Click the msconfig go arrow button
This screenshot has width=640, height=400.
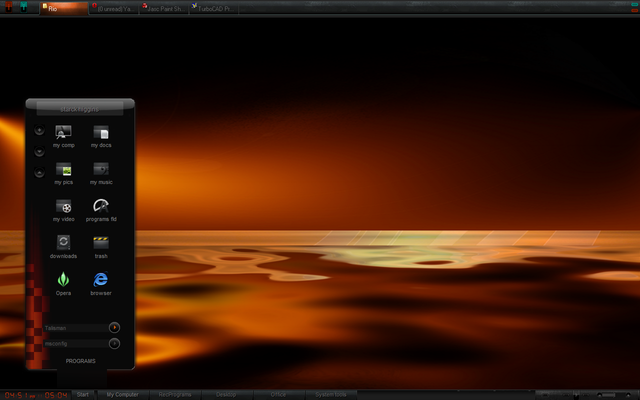pos(114,344)
